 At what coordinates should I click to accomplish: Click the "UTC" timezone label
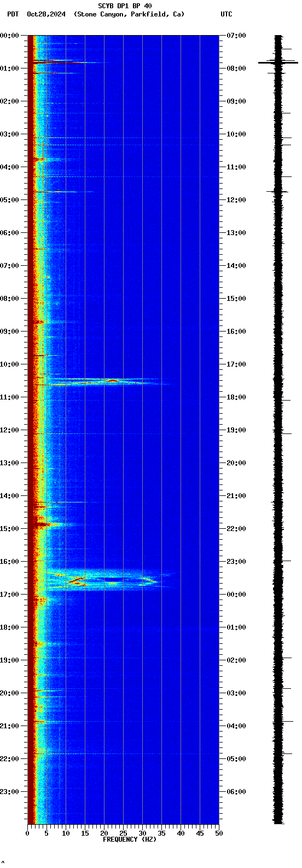(x=226, y=14)
